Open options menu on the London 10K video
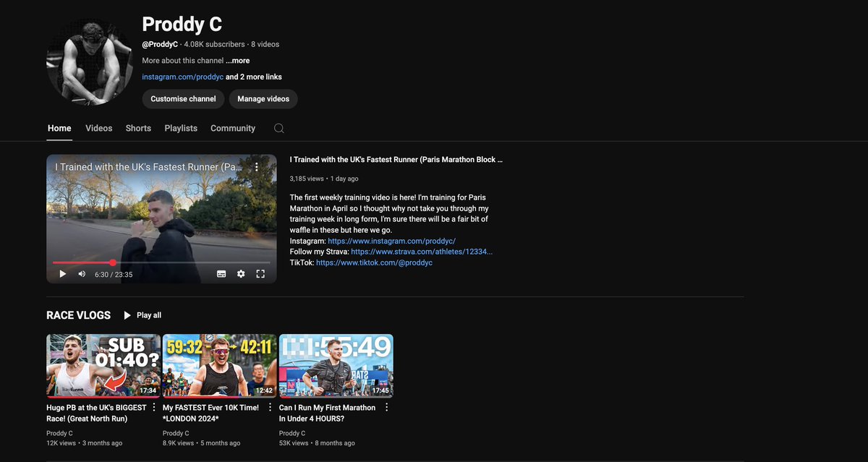 pyautogui.click(x=270, y=407)
